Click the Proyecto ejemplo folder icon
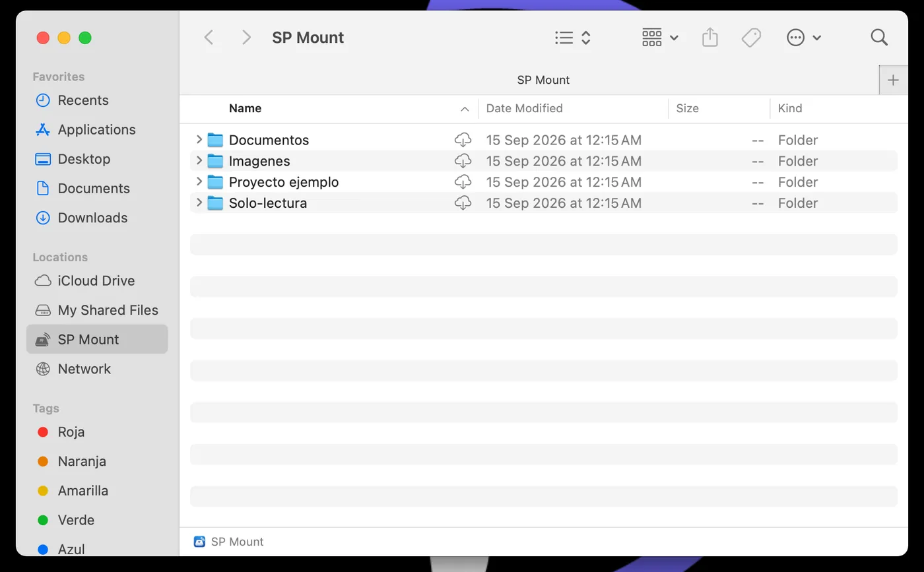 click(x=215, y=182)
